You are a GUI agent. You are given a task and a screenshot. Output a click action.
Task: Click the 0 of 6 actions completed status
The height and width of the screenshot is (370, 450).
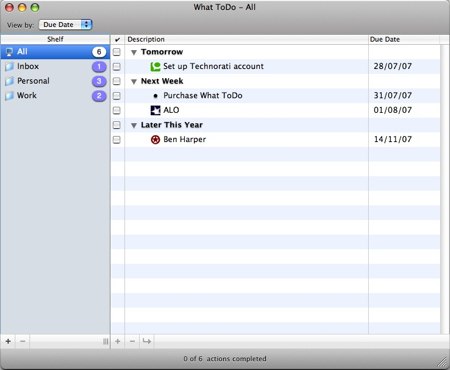coord(225,359)
